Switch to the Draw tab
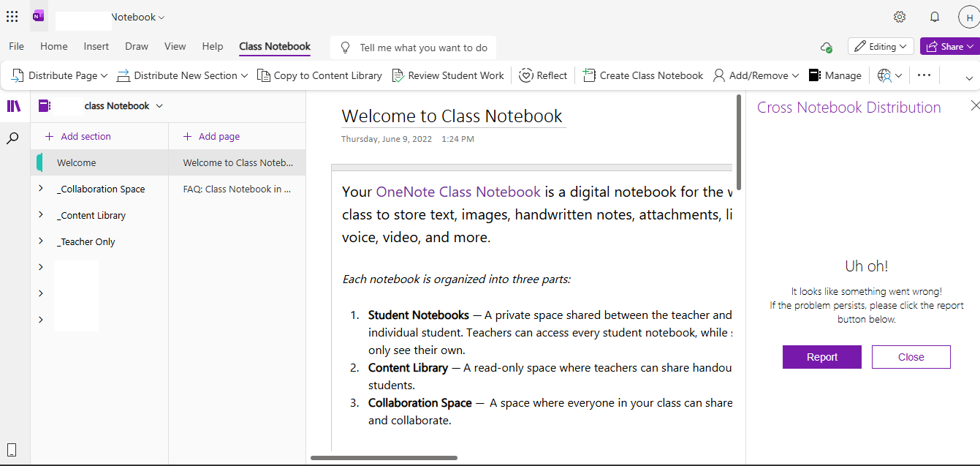 [x=137, y=46]
